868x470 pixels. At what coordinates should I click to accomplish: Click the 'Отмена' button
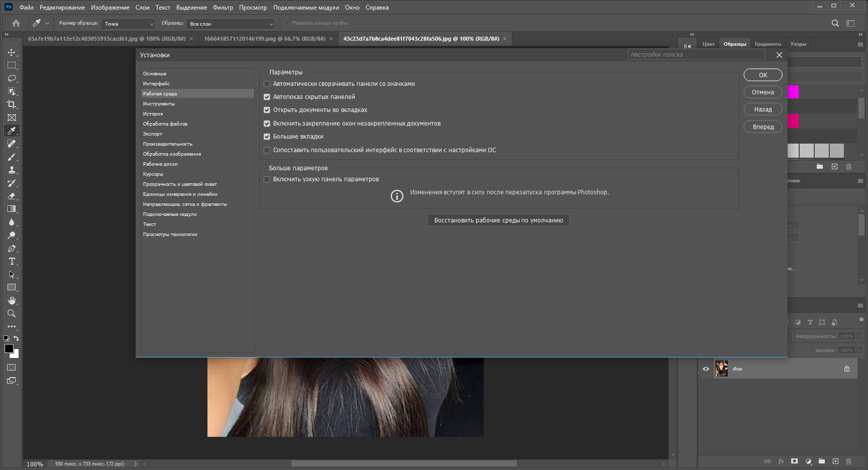(x=763, y=92)
